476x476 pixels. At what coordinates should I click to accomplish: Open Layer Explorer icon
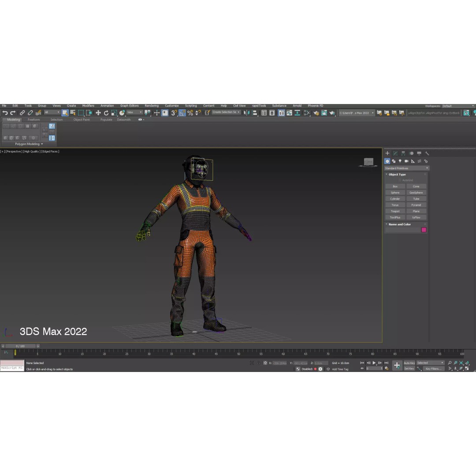272,113
